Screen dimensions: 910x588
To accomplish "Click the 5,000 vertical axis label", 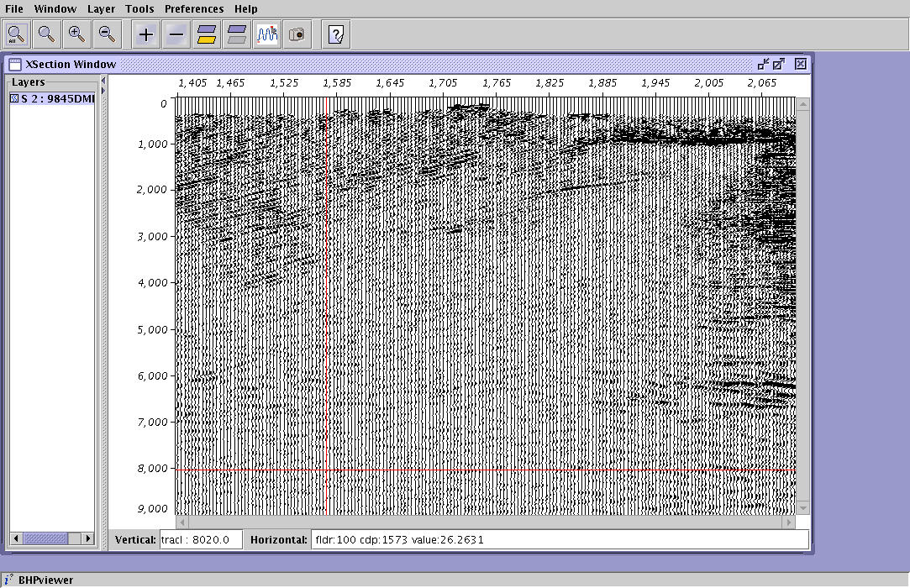I will click(x=152, y=329).
